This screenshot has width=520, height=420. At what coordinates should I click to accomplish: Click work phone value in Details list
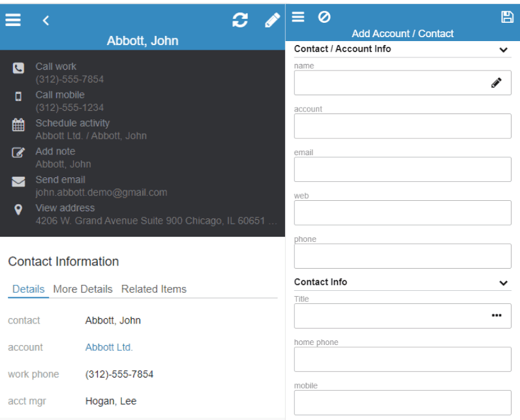[119, 374]
